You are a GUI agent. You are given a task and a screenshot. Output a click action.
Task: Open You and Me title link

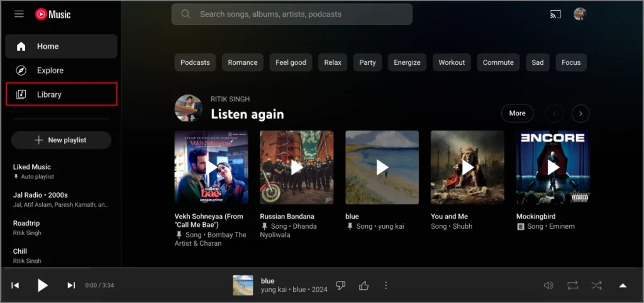(449, 216)
